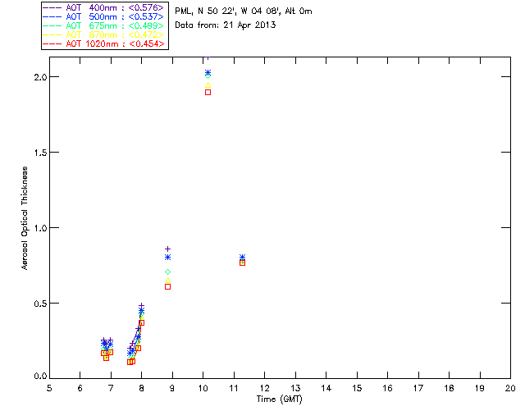Click the x-axis tick label 8
Image resolution: width=525 pixels, height=420 pixels.
click(142, 388)
